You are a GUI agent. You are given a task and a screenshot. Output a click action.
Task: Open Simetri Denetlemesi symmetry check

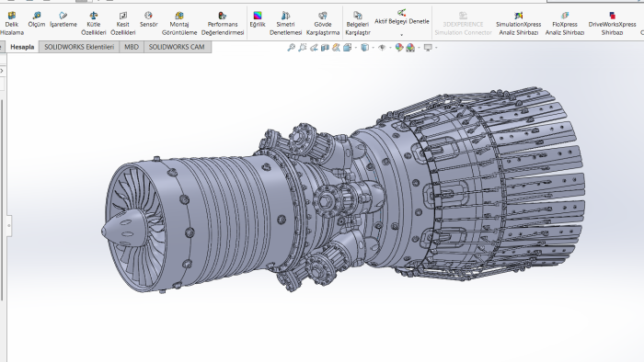pos(285,23)
